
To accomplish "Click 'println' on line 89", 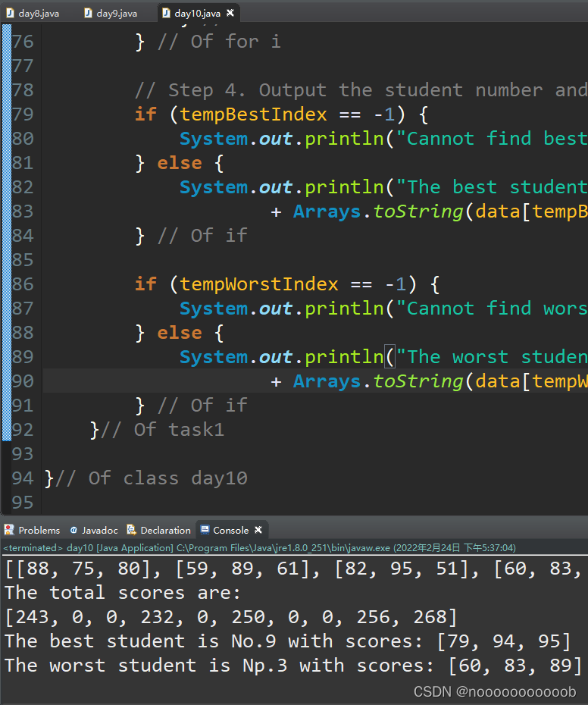I will pyautogui.click(x=344, y=358).
